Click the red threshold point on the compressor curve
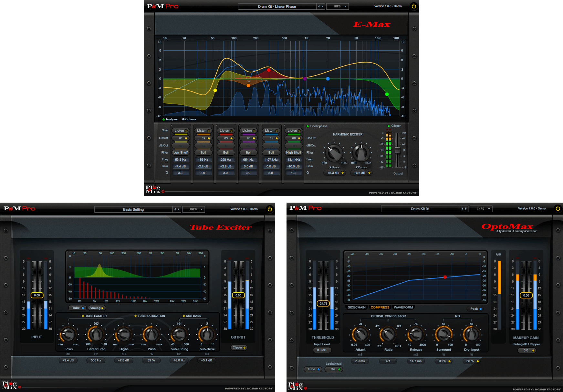 pos(445,277)
